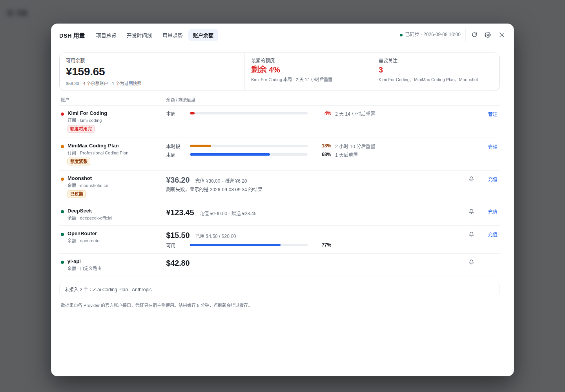Click the 已同步 sync timestamp text
This screenshot has width=565, height=392.
click(x=433, y=34)
